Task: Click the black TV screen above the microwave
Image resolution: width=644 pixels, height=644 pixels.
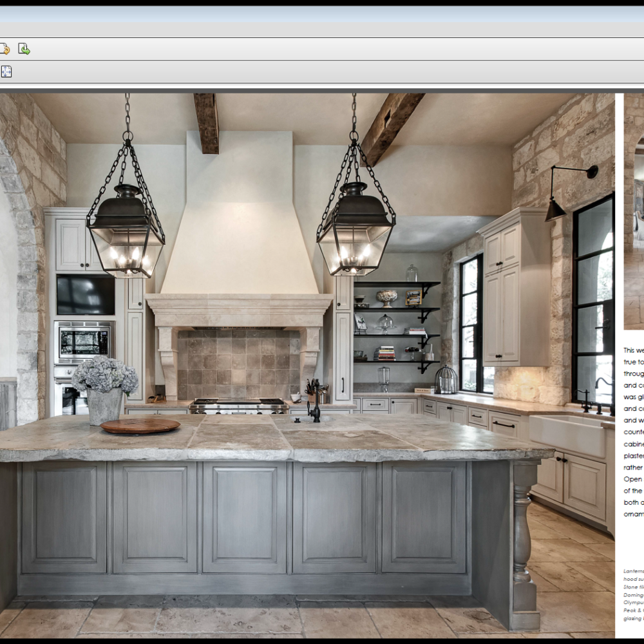Action: [85, 295]
